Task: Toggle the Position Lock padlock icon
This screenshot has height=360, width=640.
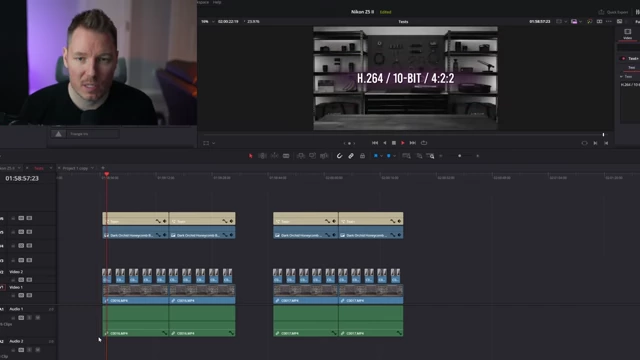Action: (362, 156)
